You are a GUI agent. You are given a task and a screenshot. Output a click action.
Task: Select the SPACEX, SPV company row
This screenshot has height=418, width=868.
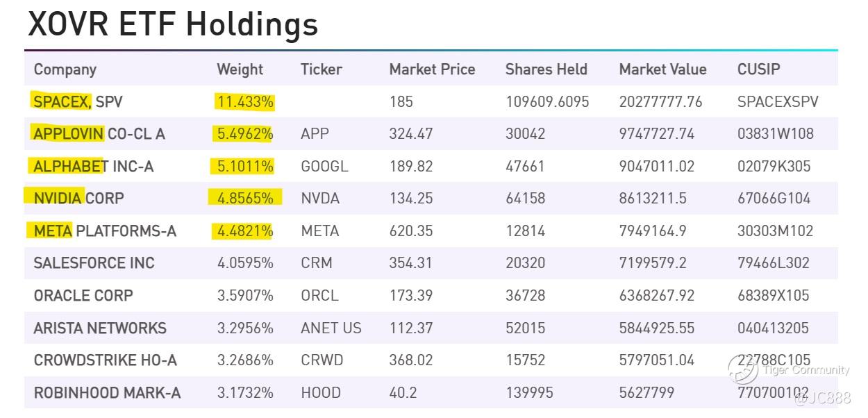78,102
